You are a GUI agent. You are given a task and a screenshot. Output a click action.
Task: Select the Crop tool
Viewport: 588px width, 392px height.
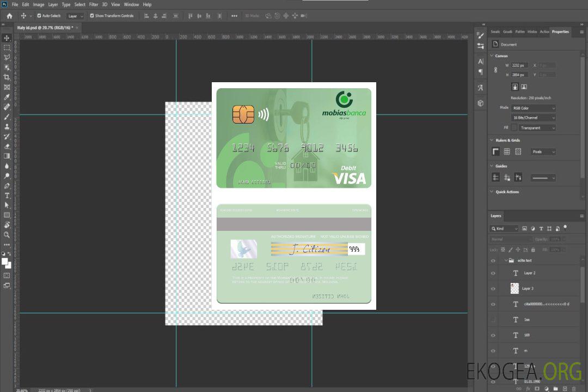pos(7,77)
